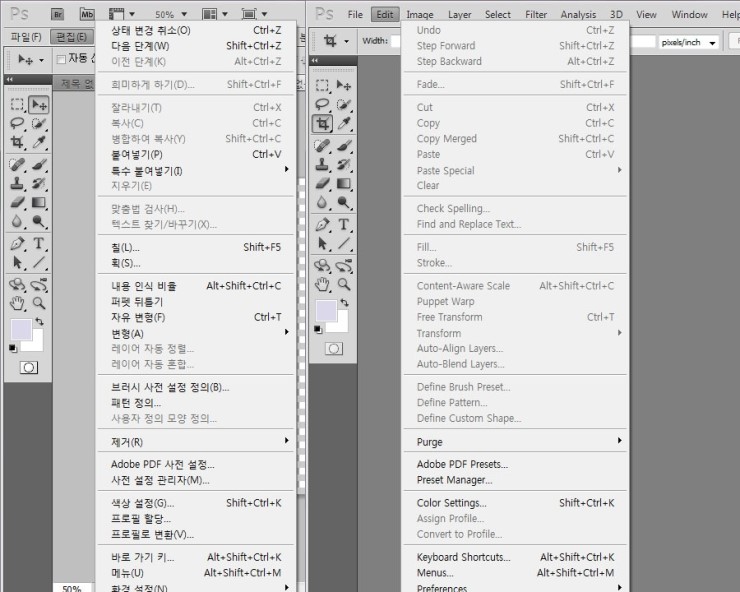
Task: Select the Type tool in the Korean window
Action: [39, 244]
